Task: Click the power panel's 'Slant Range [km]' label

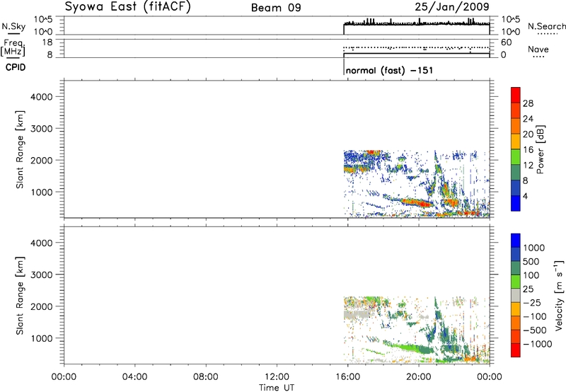Action: coord(20,149)
